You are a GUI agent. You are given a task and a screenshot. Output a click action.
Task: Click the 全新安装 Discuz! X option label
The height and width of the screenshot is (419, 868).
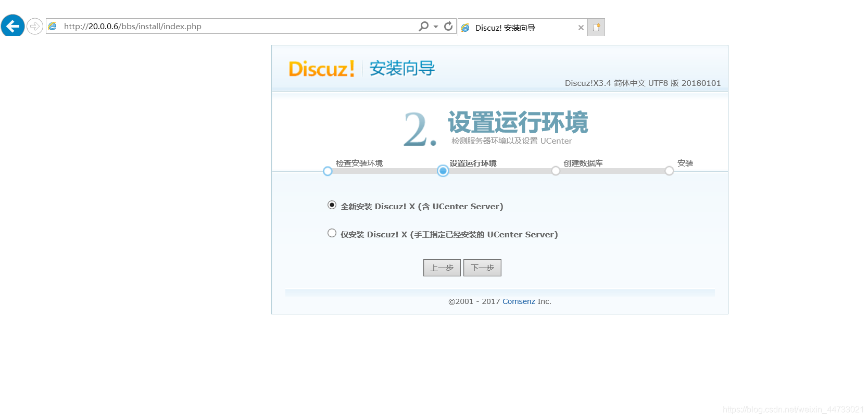click(x=422, y=207)
